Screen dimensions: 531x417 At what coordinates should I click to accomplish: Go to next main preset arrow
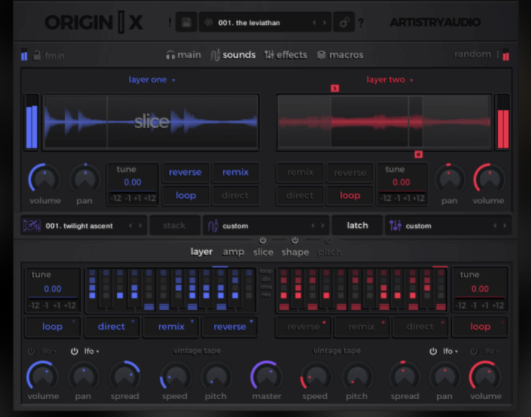click(324, 23)
